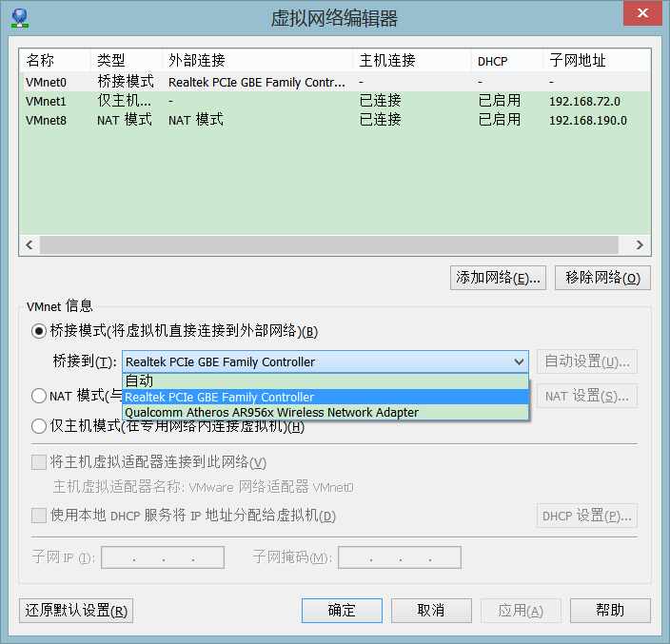The height and width of the screenshot is (644, 670).
Task: Choose Realtek PCIe GBE Family Controller list option
Action: coord(325,397)
